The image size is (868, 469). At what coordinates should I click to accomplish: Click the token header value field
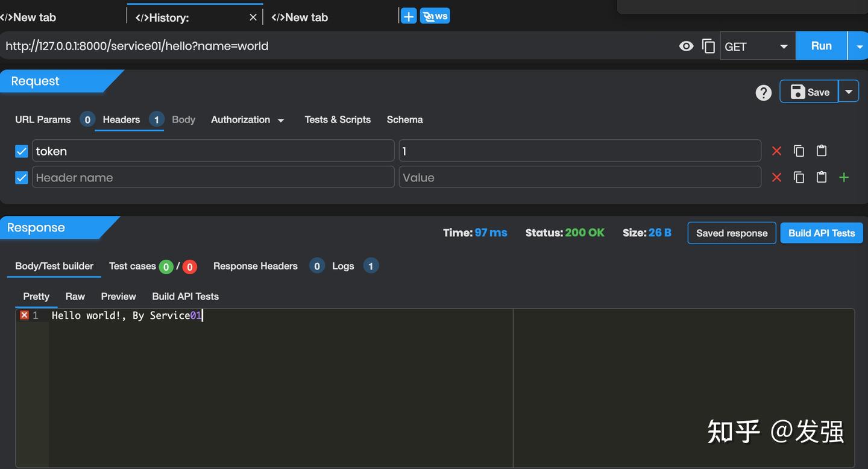point(580,151)
